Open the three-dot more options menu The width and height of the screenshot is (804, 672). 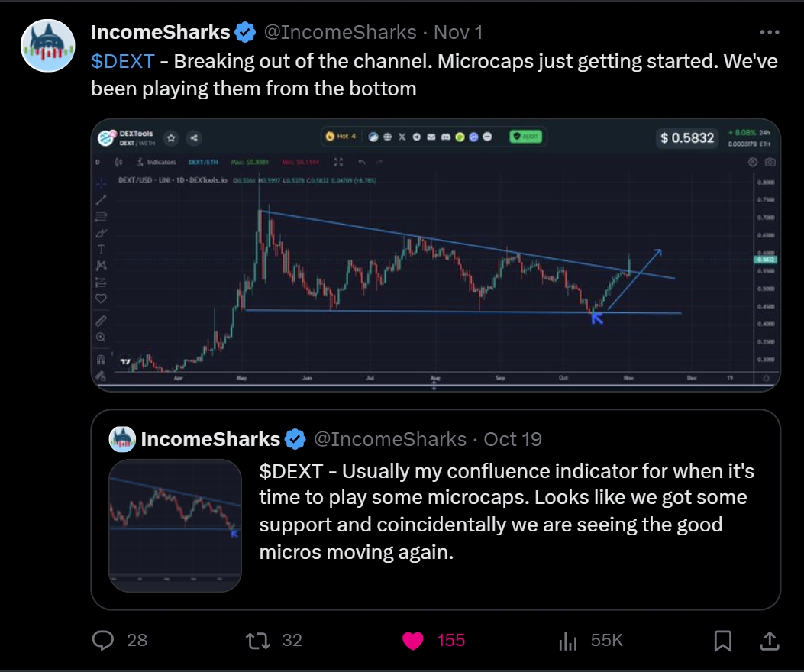[x=769, y=32]
